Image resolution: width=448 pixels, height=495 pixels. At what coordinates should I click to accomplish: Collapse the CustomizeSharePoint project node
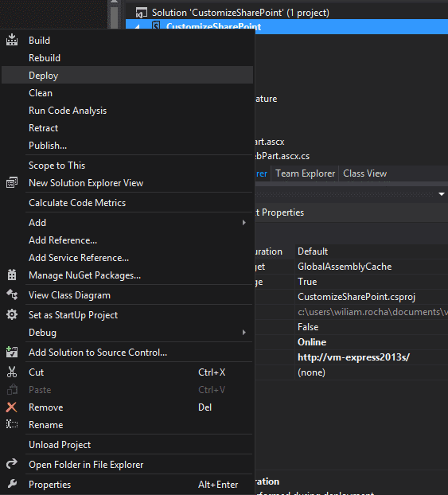138,27
